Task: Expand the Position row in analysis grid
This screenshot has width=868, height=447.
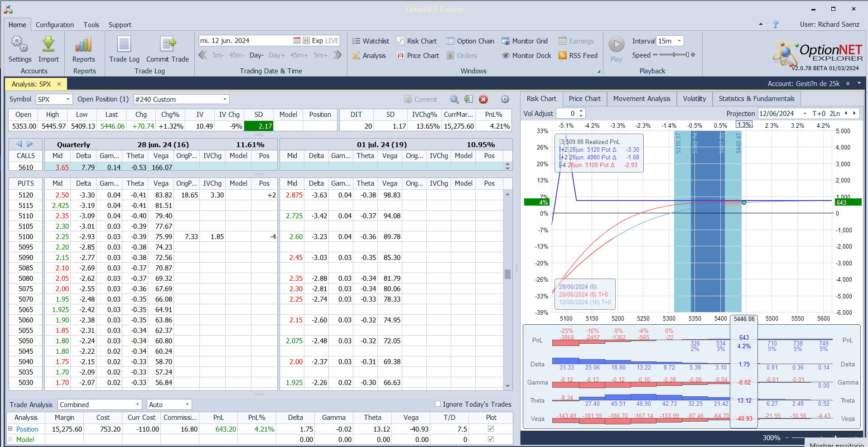Action: tap(10, 429)
